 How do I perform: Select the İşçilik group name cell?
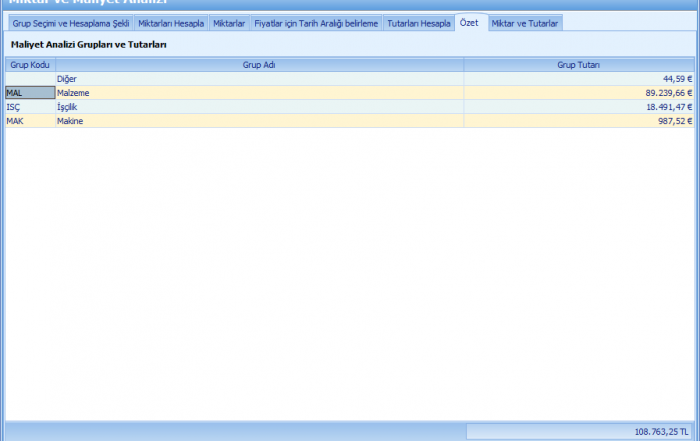click(259, 106)
